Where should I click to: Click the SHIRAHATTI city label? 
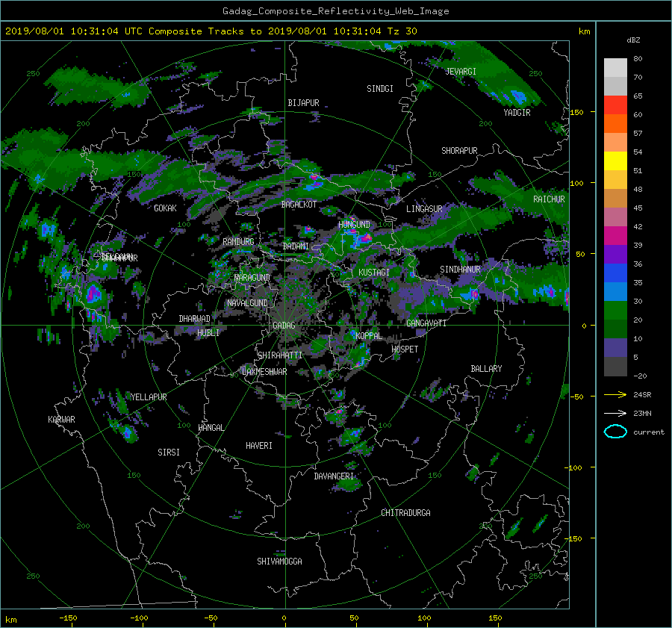[x=280, y=355]
